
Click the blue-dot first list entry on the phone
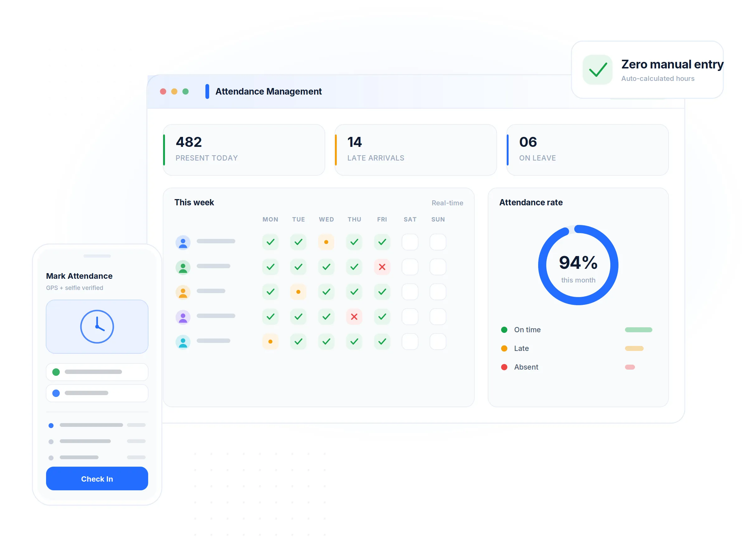click(97, 425)
